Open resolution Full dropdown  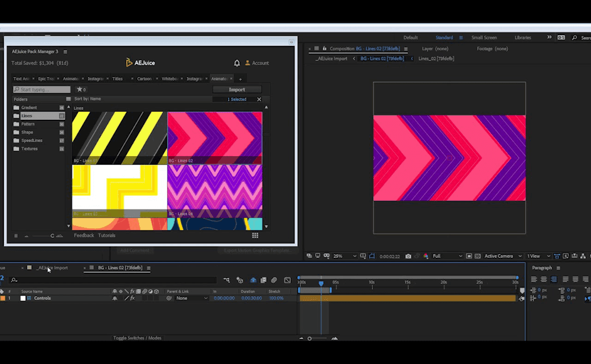coord(447,256)
